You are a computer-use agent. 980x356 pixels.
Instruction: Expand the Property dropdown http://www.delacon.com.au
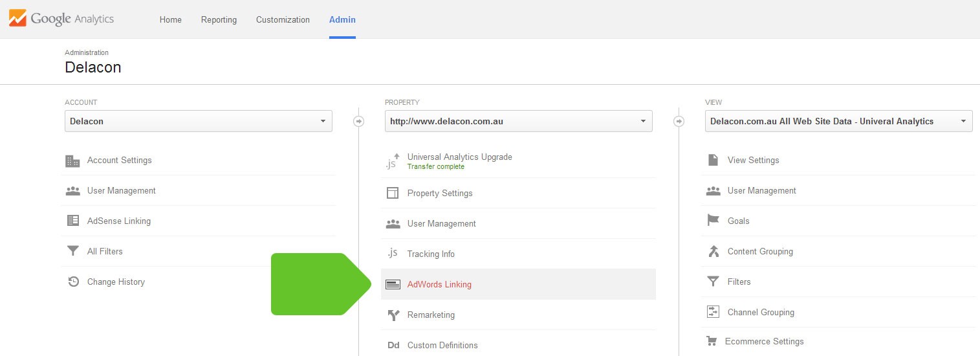(x=519, y=121)
